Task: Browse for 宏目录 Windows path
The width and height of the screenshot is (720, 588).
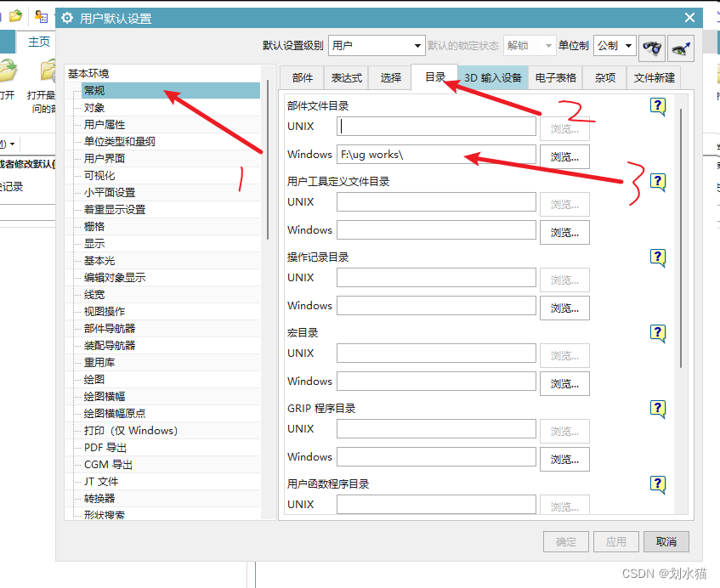Action: (564, 384)
